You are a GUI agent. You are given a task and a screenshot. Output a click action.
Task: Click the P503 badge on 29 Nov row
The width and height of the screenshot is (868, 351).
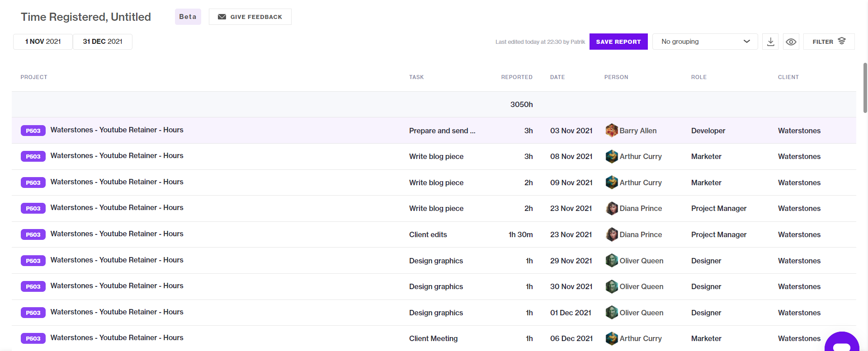click(x=33, y=261)
